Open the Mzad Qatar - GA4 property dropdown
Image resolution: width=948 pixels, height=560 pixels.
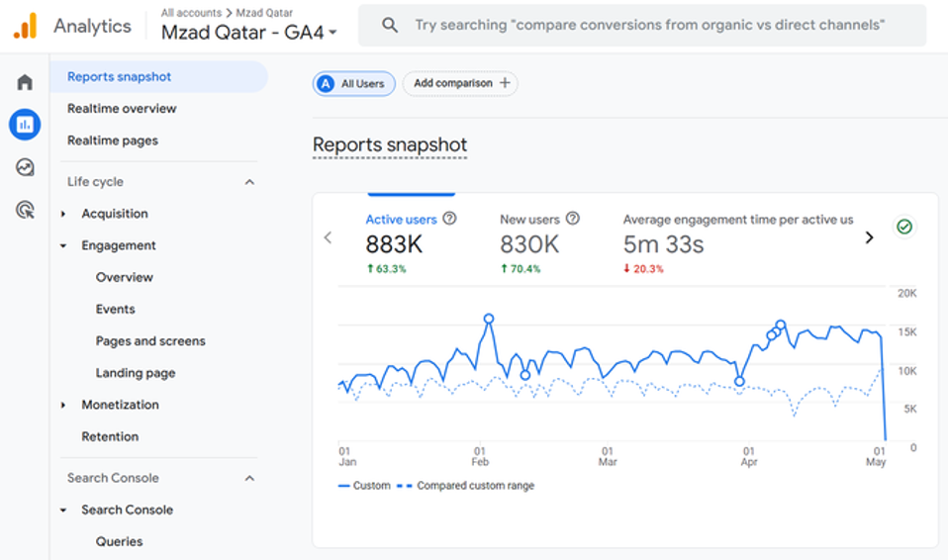pyautogui.click(x=249, y=32)
